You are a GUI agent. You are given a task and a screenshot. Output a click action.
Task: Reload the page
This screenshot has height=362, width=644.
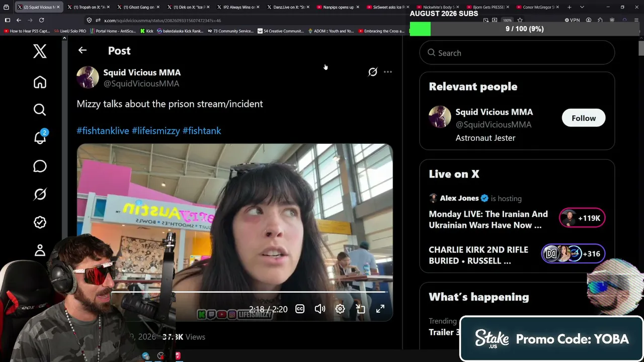click(x=41, y=20)
